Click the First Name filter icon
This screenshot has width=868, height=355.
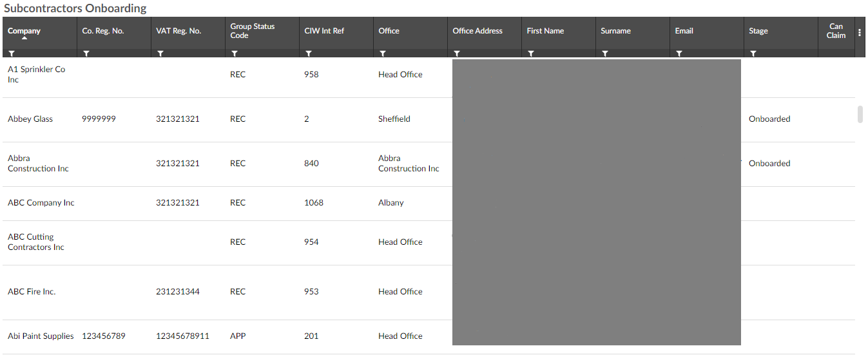coord(531,54)
